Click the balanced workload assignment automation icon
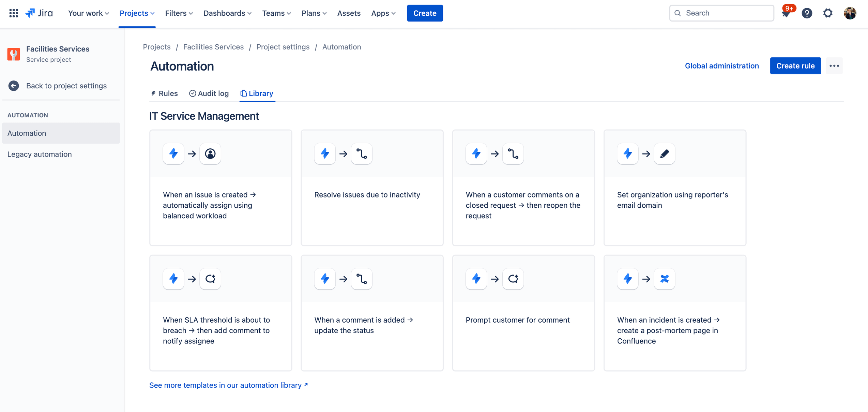This screenshot has width=868, height=412. pyautogui.click(x=209, y=154)
